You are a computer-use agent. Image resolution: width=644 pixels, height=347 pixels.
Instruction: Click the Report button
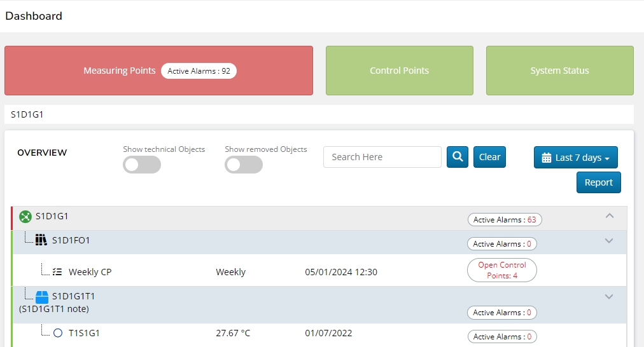pos(598,182)
